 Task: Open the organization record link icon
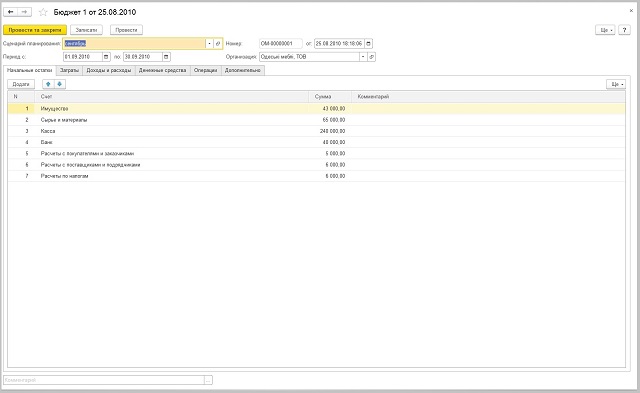point(371,57)
